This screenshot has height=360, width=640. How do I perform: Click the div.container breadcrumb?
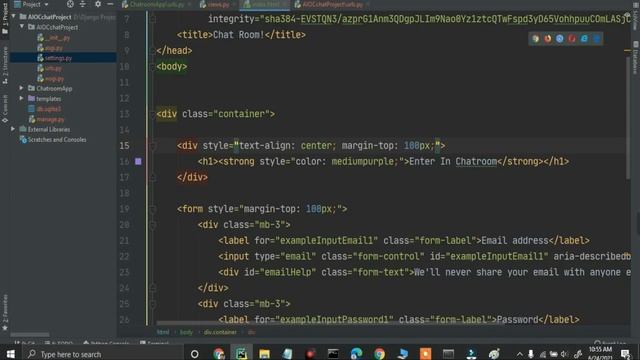tap(220, 332)
